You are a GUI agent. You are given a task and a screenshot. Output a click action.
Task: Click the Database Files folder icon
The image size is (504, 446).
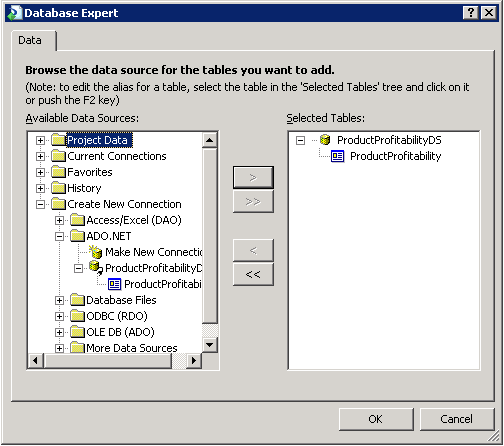(77, 300)
